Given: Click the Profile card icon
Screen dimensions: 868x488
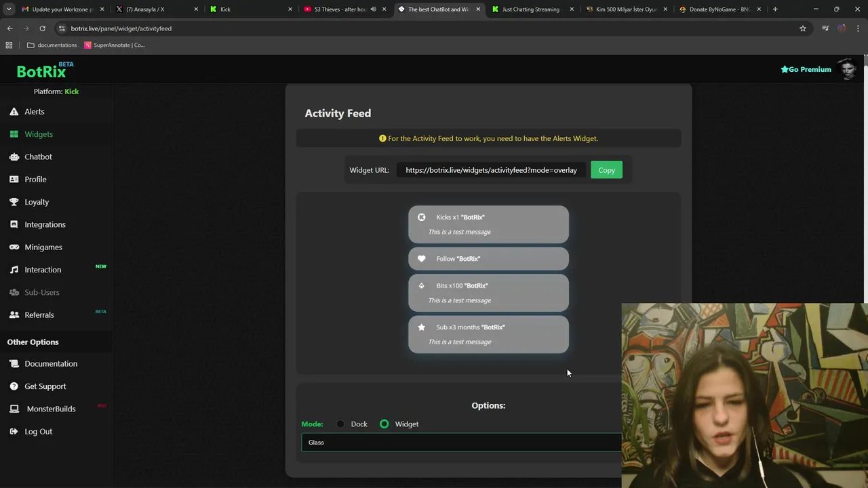Looking at the screenshot, I should tap(14, 180).
